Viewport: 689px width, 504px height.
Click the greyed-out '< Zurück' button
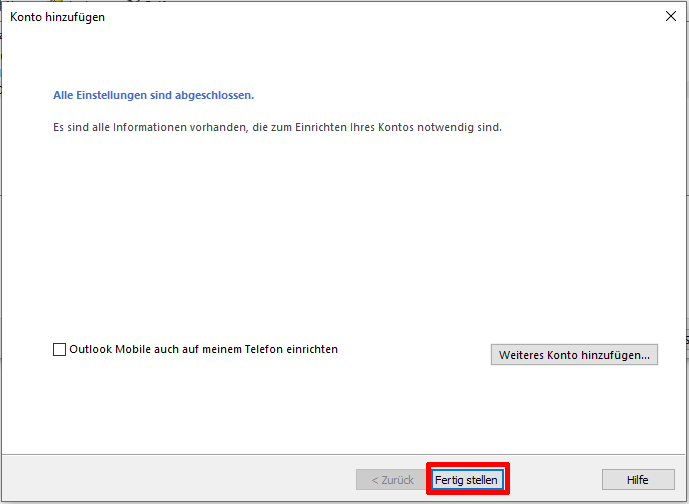tap(392, 480)
